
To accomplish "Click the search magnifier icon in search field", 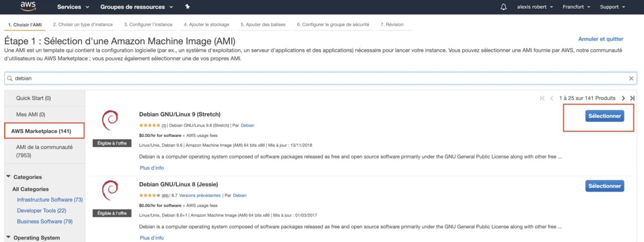I will pyautogui.click(x=10, y=79).
